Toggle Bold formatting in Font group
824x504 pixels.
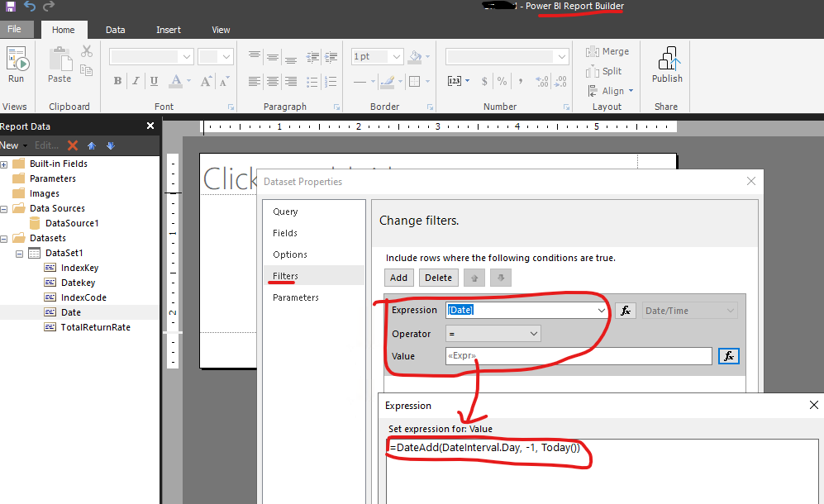tap(117, 81)
